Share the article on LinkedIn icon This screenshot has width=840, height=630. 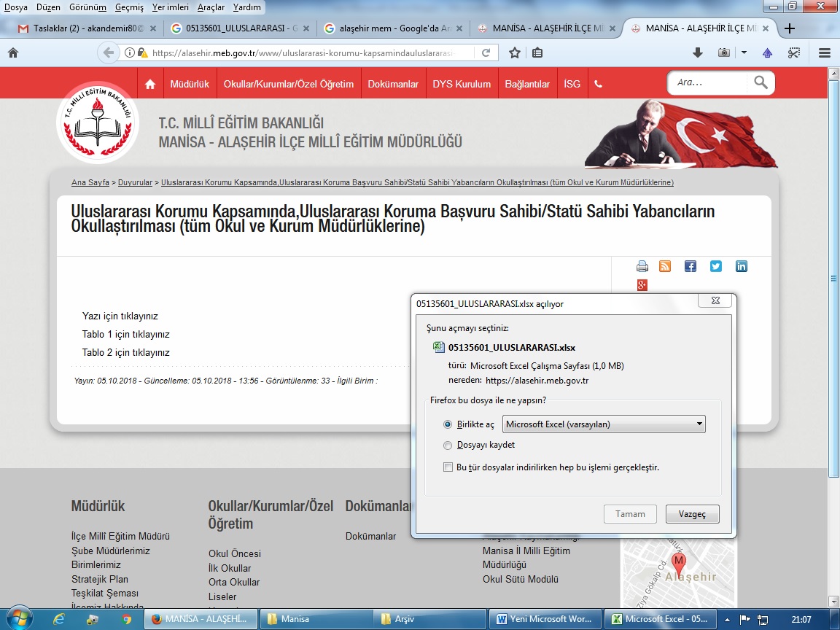(x=742, y=266)
